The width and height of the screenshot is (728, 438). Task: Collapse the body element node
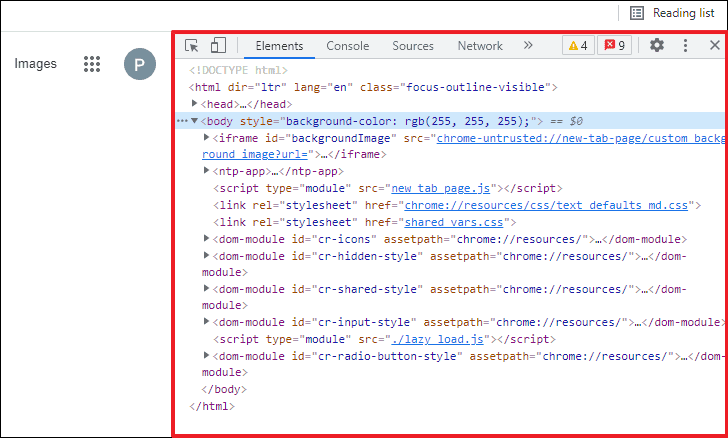[x=195, y=121]
